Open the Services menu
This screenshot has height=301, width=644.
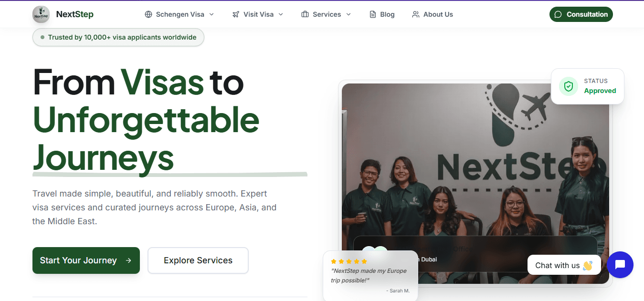[x=327, y=14]
